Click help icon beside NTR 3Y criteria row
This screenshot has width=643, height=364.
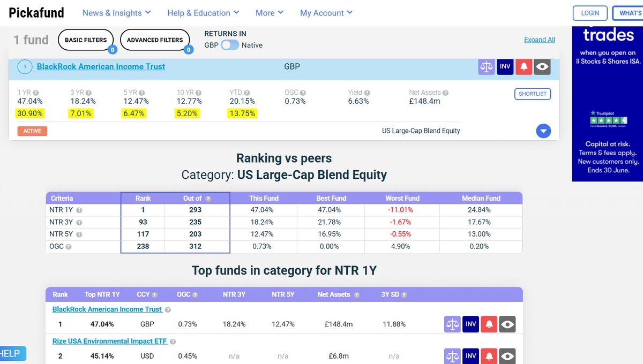click(x=79, y=222)
